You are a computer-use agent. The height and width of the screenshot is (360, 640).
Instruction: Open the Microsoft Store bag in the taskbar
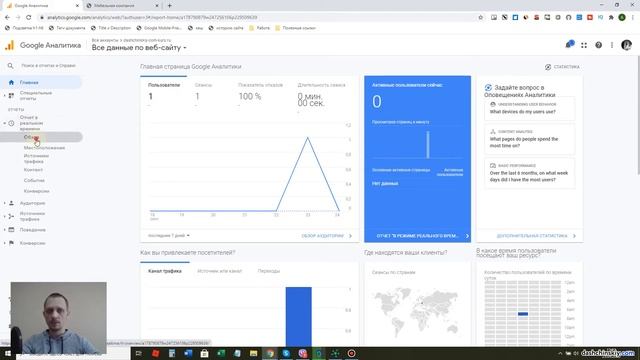tap(204, 353)
